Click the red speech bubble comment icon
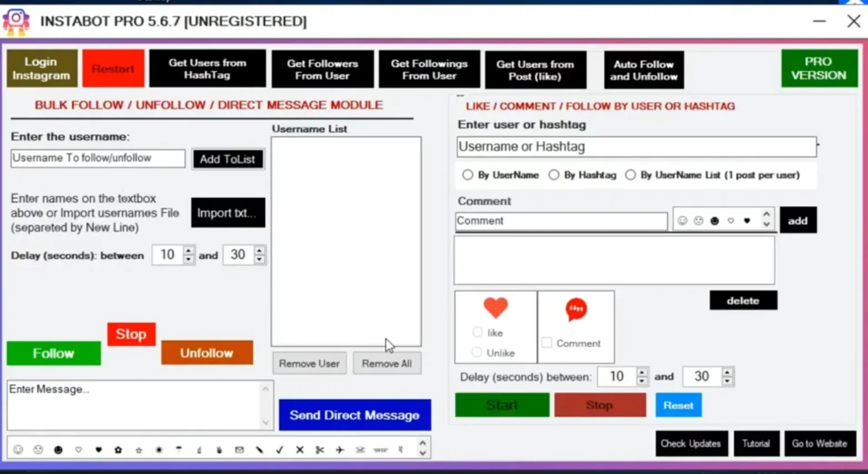The image size is (868, 474). 576,310
